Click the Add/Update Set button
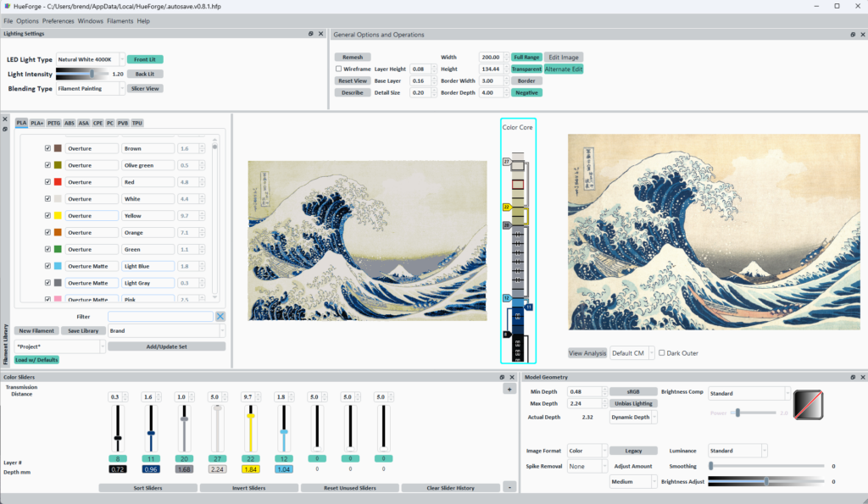The height and width of the screenshot is (504, 868). [x=167, y=346]
